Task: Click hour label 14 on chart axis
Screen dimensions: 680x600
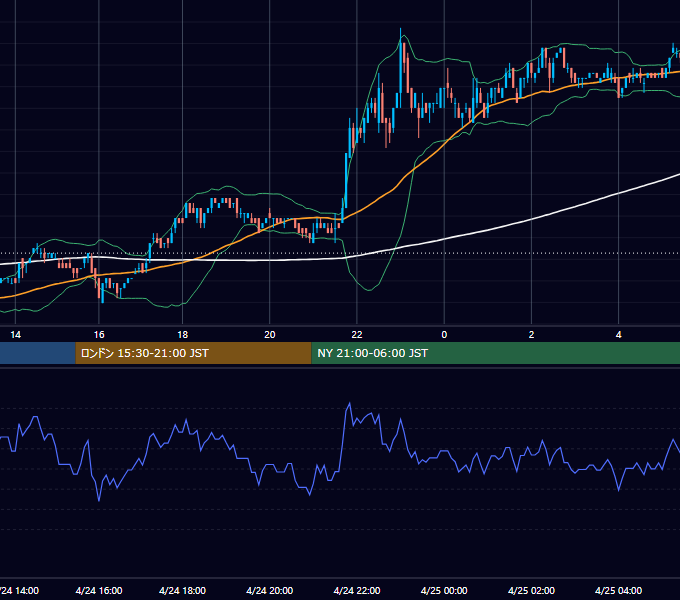Action: click(15, 334)
